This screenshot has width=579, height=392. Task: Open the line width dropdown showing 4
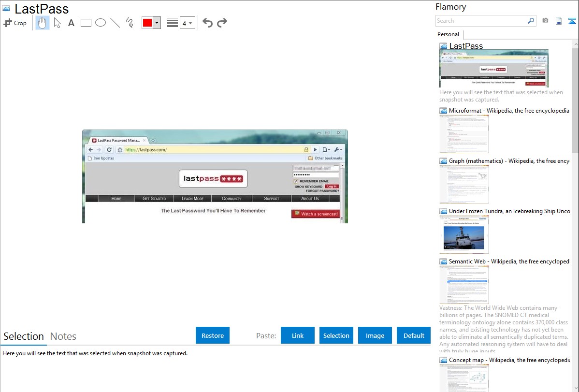[x=187, y=23]
